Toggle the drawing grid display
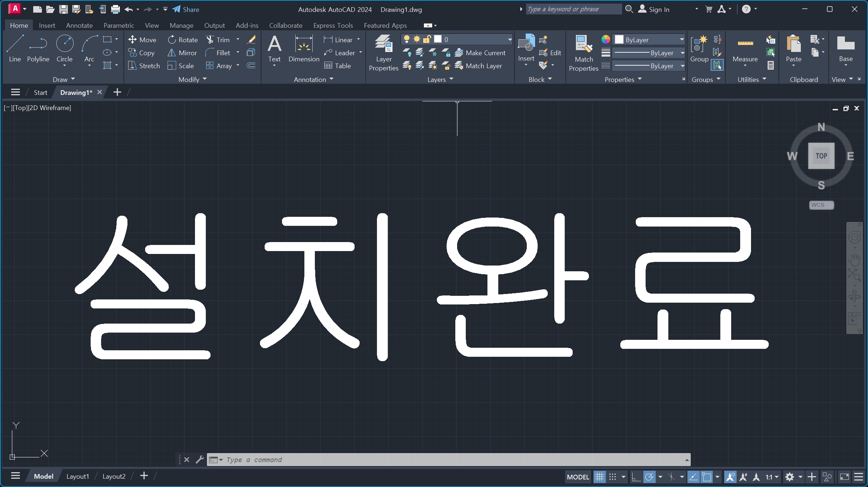Image resolution: width=868 pixels, height=487 pixels. pyautogui.click(x=599, y=477)
